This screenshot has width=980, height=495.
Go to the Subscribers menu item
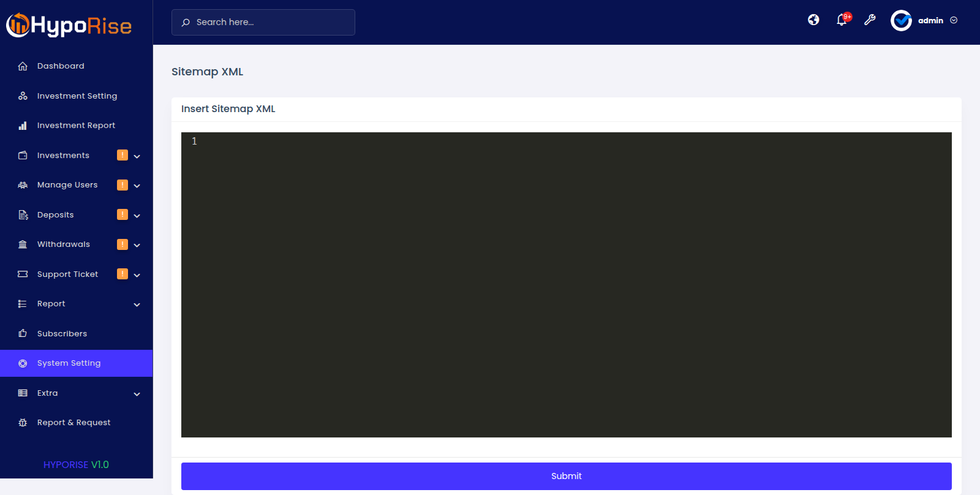point(77,334)
